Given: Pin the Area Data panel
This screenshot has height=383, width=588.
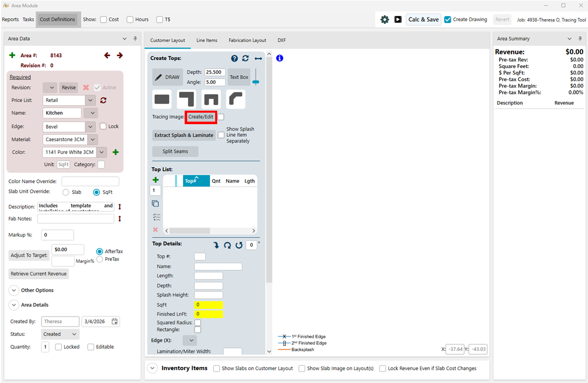Looking at the screenshot, I should point(135,39).
